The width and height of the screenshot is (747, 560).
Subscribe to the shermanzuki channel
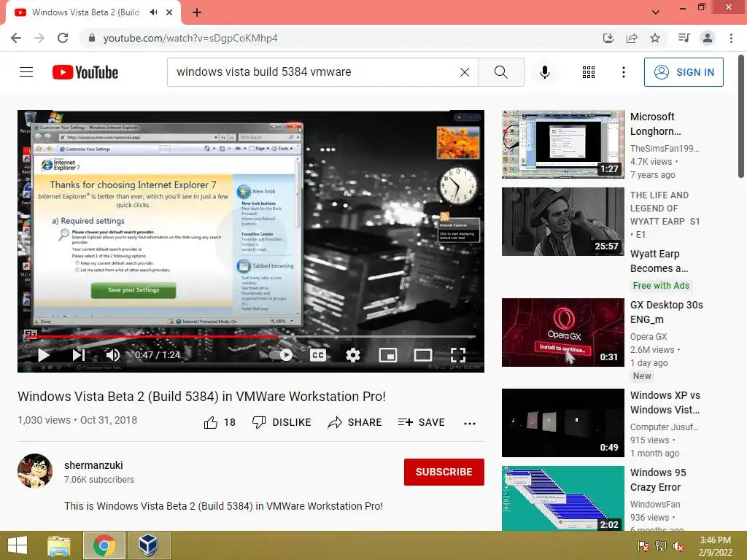coord(444,472)
